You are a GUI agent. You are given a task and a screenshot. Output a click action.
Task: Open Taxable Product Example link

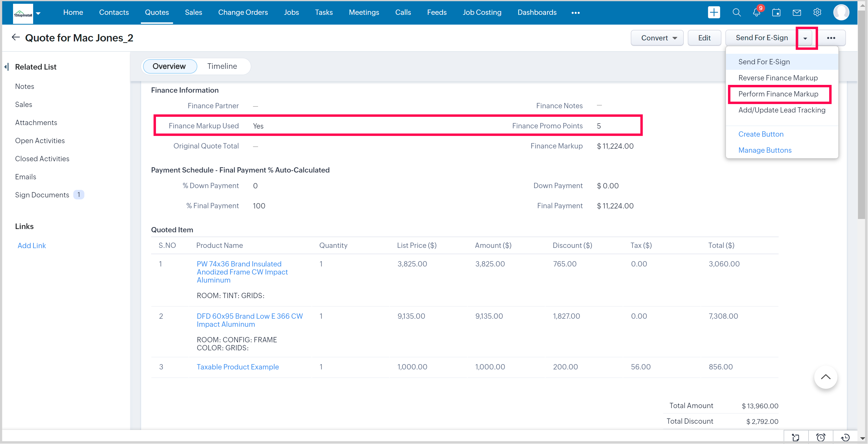point(237,367)
